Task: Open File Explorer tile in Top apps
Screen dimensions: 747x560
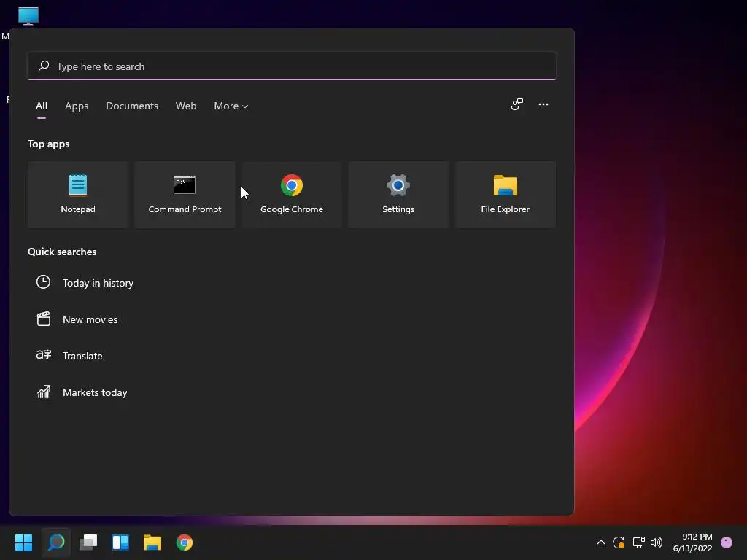Action: coord(505,194)
